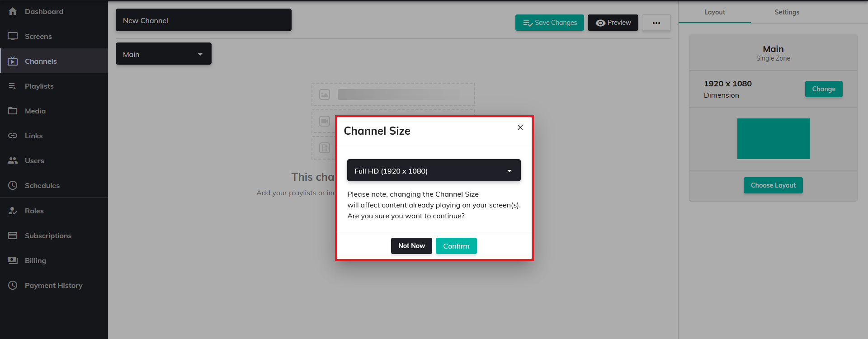Click the New Channel name field
Image resolution: width=868 pixels, height=339 pixels.
[x=203, y=20]
